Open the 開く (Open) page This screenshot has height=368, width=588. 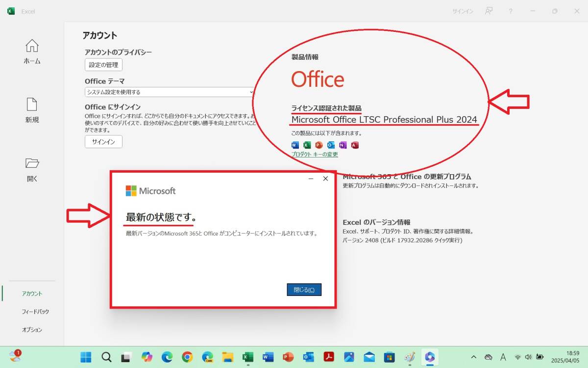[32, 170]
